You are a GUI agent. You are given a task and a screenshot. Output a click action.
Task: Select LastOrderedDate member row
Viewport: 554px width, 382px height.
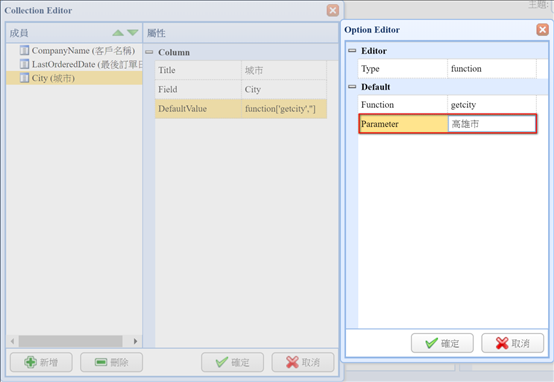(x=74, y=64)
